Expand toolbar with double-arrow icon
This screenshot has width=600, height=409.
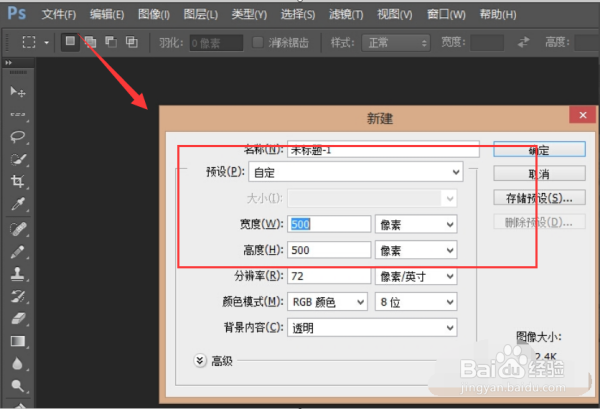[8, 62]
